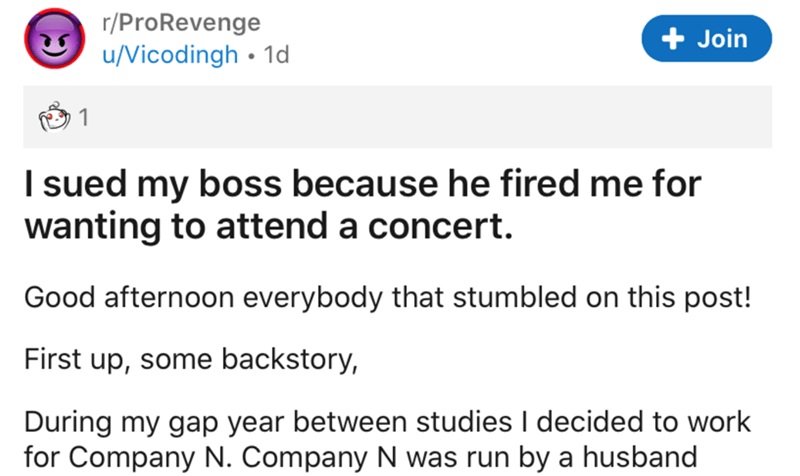
Task: Tap the 'Join' text label
Action: [722, 39]
